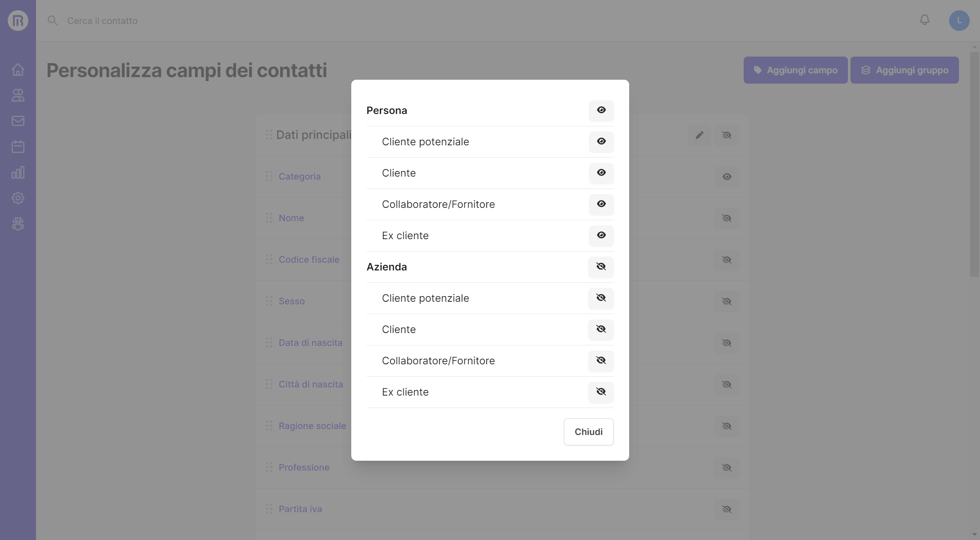The image size is (980, 540).
Task: Toggle visibility for the Azienda group
Action: coord(601,267)
